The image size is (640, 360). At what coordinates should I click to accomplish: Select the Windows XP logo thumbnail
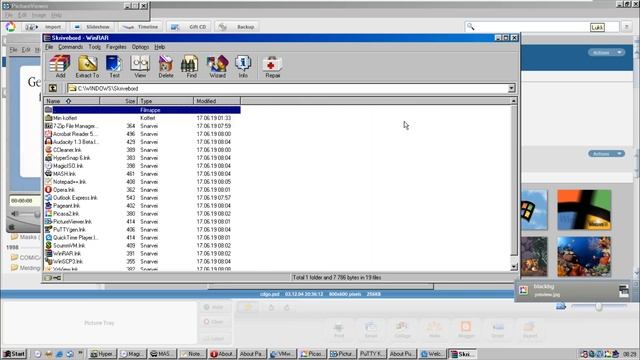click(584, 209)
